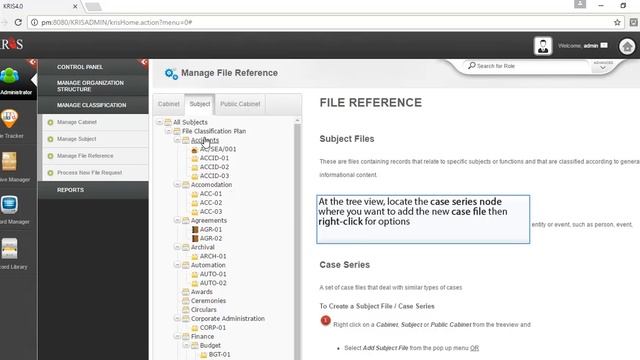Collapse the module sidebar red arrow
The height and width of the screenshot is (360, 640).
click(32, 62)
